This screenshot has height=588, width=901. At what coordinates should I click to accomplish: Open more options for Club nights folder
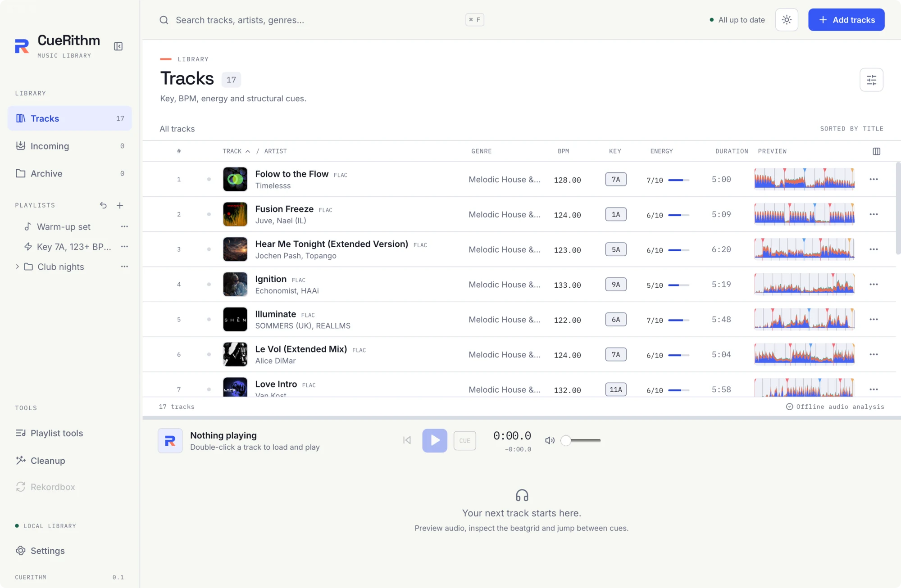coord(124,267)
